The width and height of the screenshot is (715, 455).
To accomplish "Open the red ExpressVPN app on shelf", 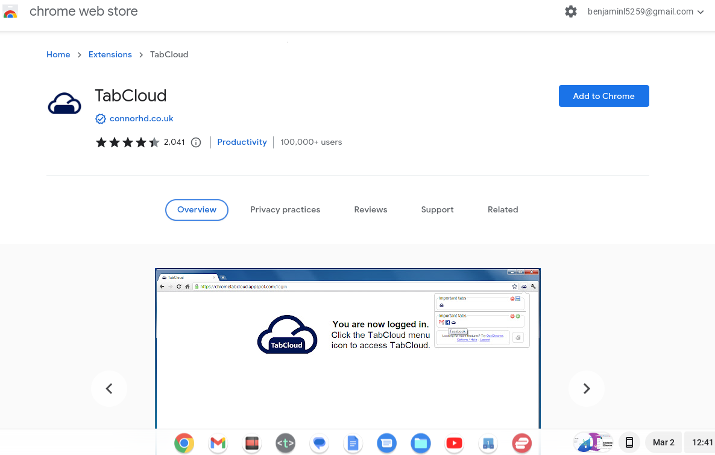I will tap(522, 443).
